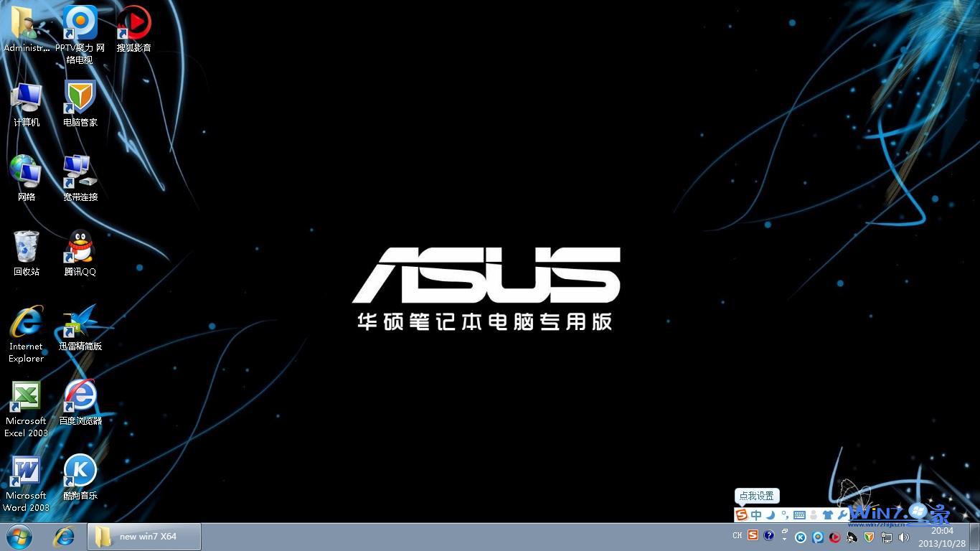
Task: Open 电脑管家 shield icon in the tray
Action: pos(870,537)
